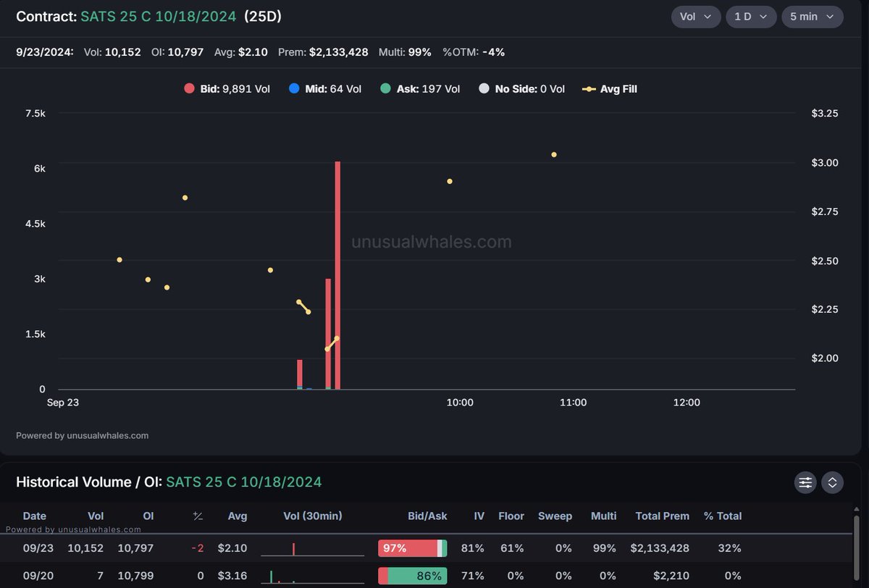The image size is (869, 588).
Task: Click the tallest red bid volume bar
Action: coord(337,275)
